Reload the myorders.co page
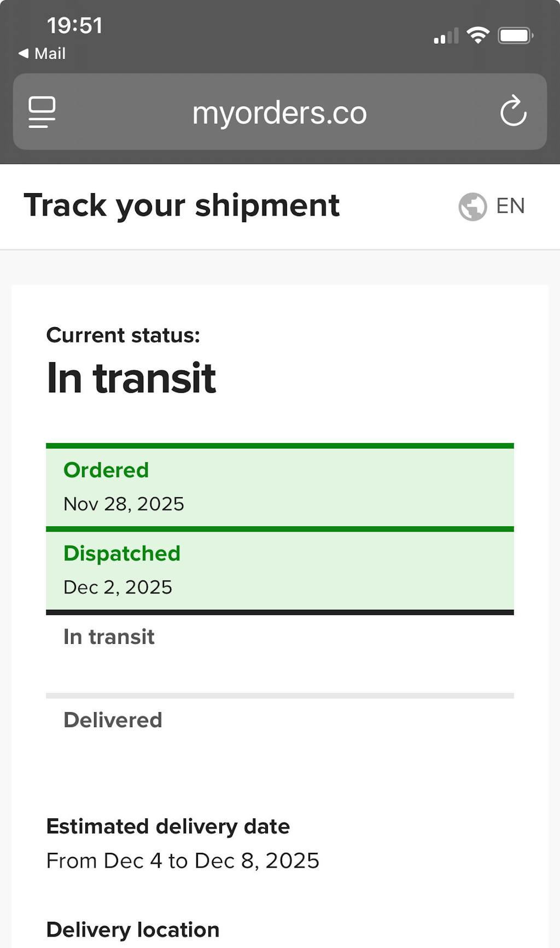The height and width of the screenshot is (948, 560). click(513, 112)
